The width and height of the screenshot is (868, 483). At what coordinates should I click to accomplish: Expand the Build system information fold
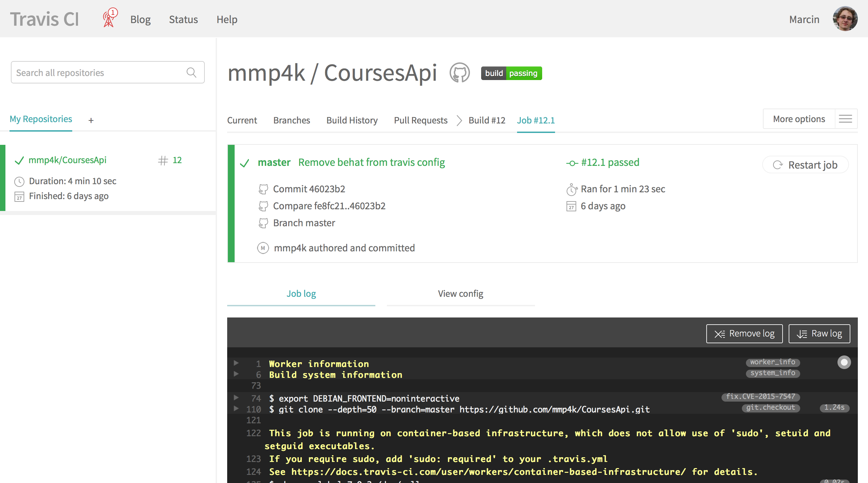point(236,374)
